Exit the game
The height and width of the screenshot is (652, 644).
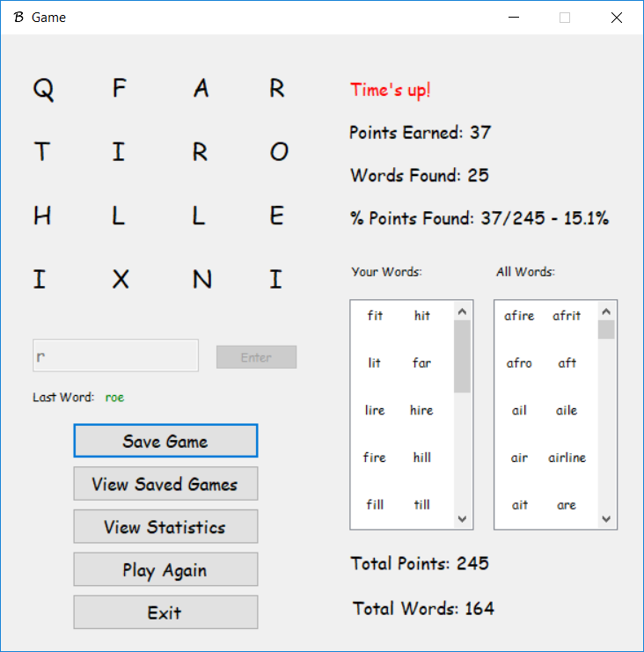pos(165,612)
